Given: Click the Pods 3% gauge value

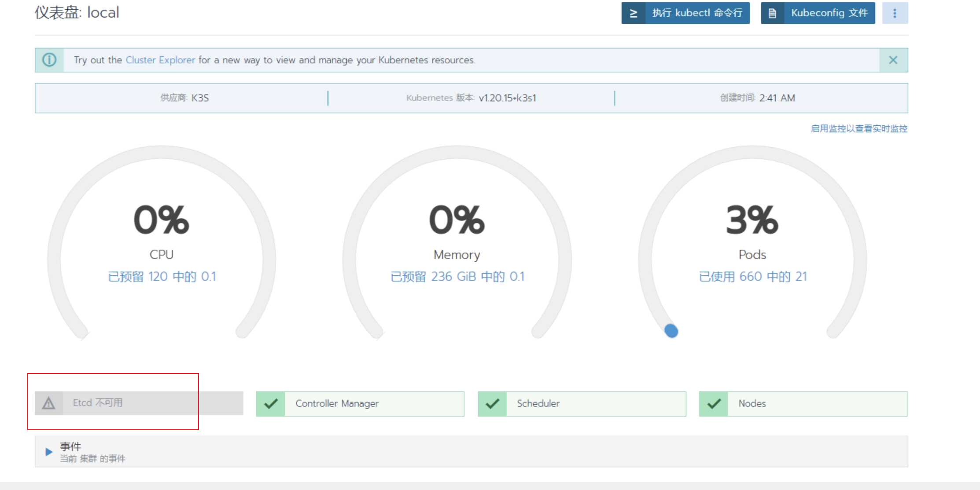Looking at the screenshot, I should (x=752, y=220).
